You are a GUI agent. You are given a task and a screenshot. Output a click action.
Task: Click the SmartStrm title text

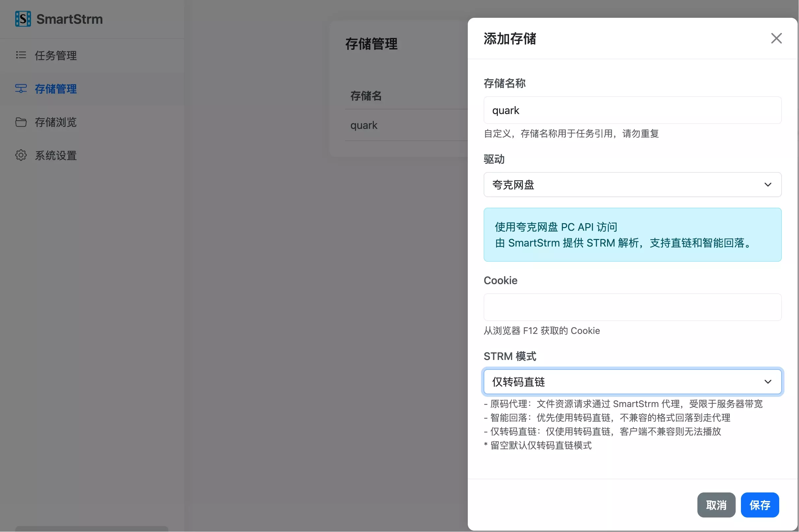coord(70,19)
